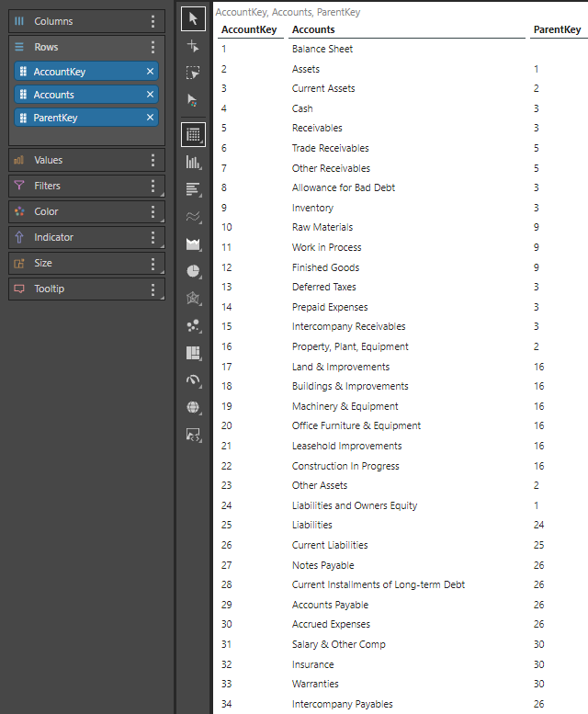Switch to the column chart visualization

(193, 162)
